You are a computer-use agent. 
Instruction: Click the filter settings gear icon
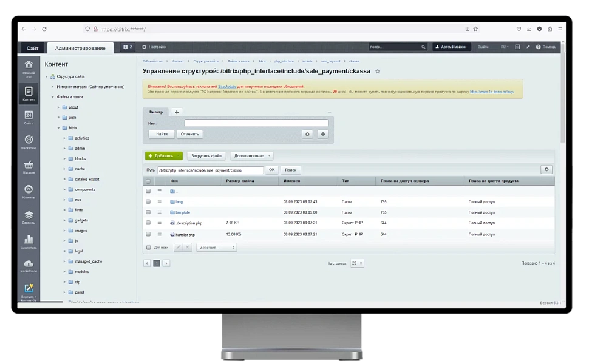pyautogui.click(x=308, y=134)
